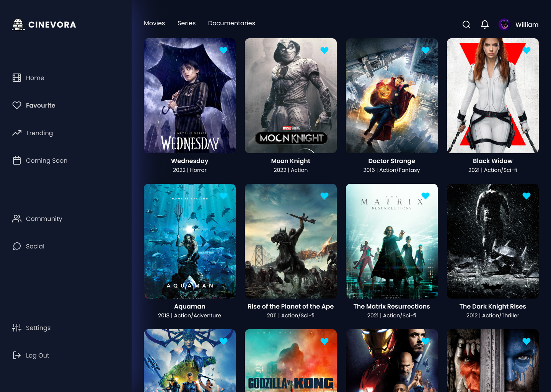This screenshot has height=392, width=551.
Task: Click the Wednesday title text
Action: pos(190,161)
